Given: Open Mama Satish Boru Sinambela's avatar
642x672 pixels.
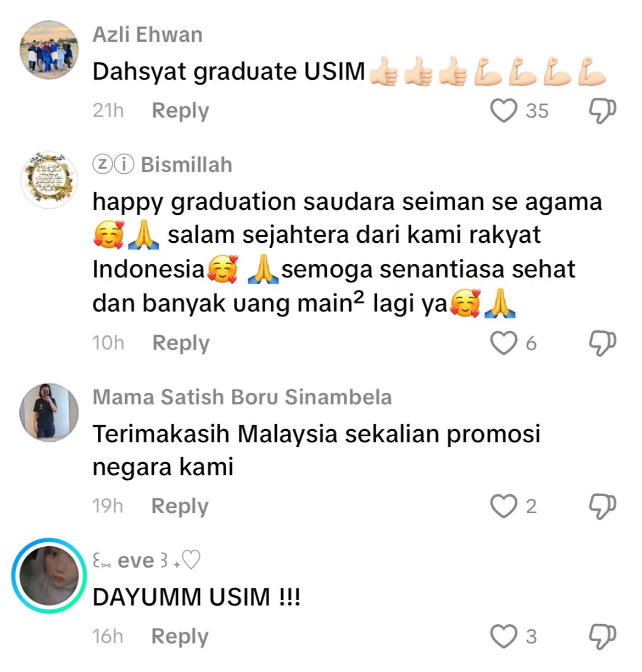Looking at the screenshot, I should pos(49,412).
